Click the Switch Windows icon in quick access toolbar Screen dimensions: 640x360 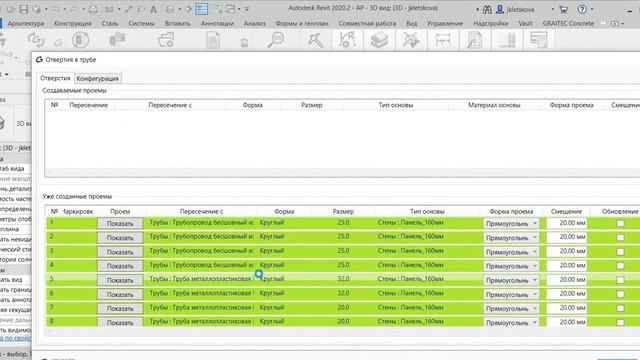tap(231, 9)
